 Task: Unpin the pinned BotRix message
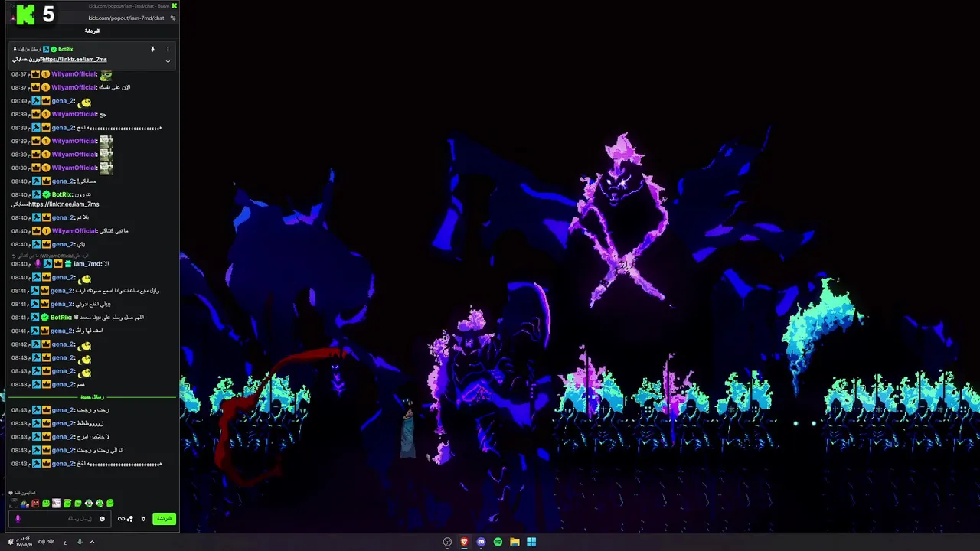pyautogui.click(x=152, y=49)
